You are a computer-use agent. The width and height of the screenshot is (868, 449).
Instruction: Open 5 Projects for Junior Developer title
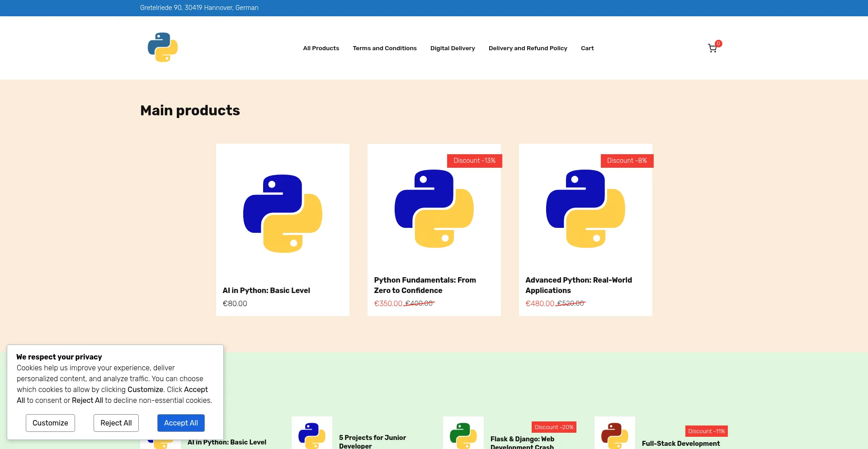(373, 441)
